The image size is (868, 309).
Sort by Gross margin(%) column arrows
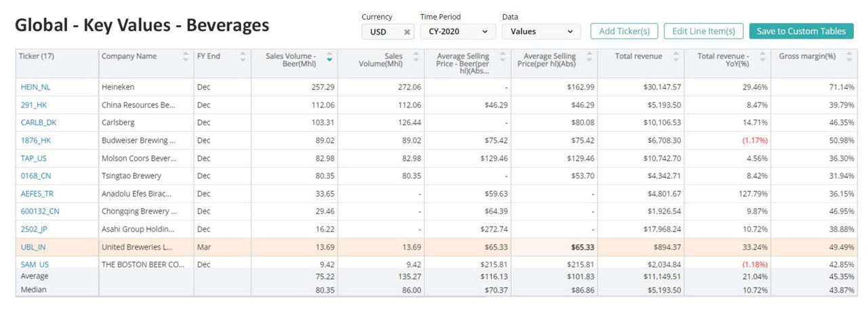(849, 57)
